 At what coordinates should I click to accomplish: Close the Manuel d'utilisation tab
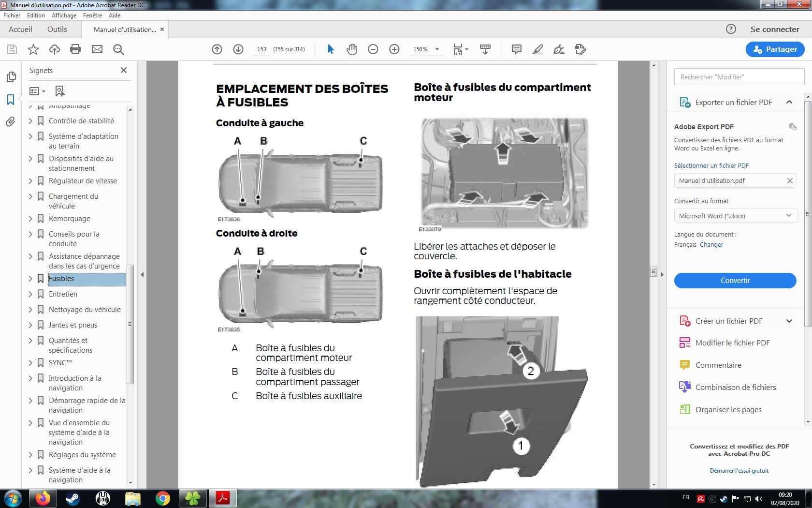pos(162,30)
